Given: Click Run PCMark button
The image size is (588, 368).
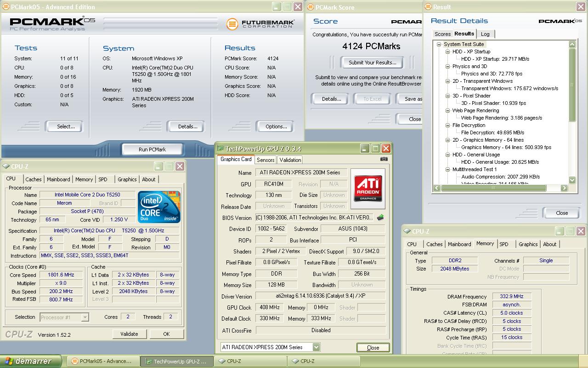Looking at the screenshot, I should pyautogui.click(x=152, y=149).
